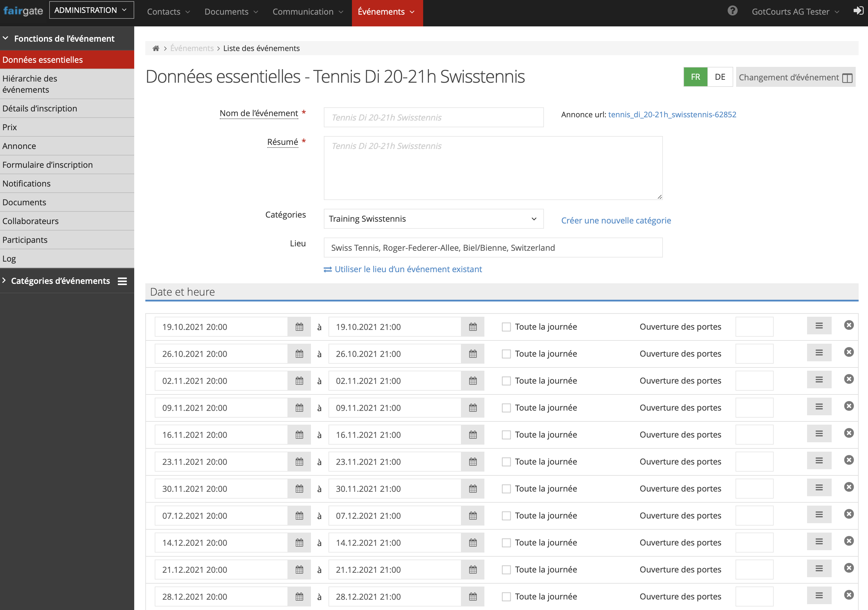Tick Toute la journée for 30.11.2021
This screenshot has width=868, height=610.
[506, 489]
